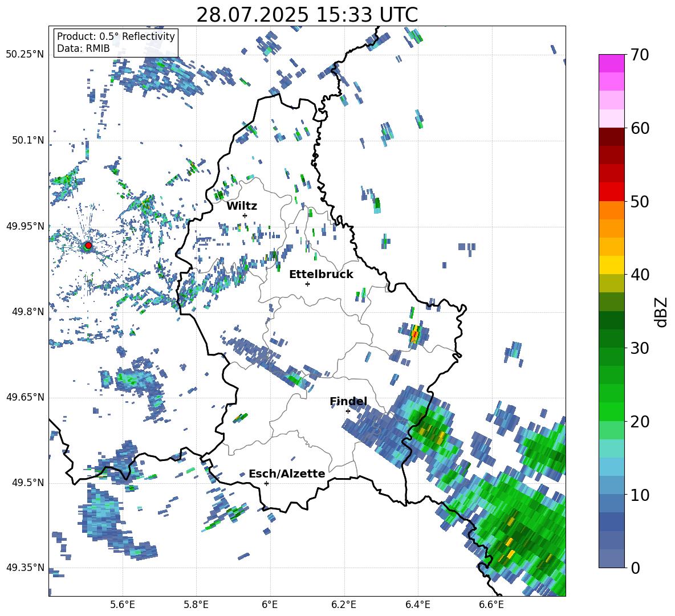Click the 50.1°N latitude label
The width and height of the screenshot is (675, 616).
28,140
